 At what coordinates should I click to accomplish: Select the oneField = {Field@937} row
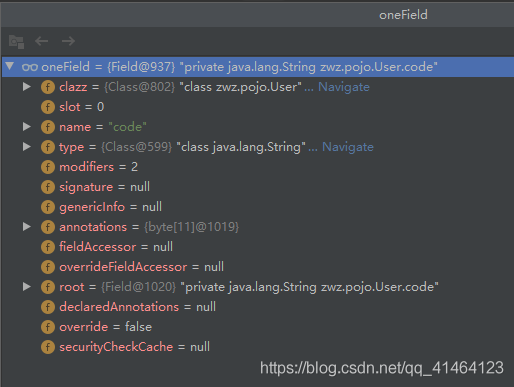point(258,67)
